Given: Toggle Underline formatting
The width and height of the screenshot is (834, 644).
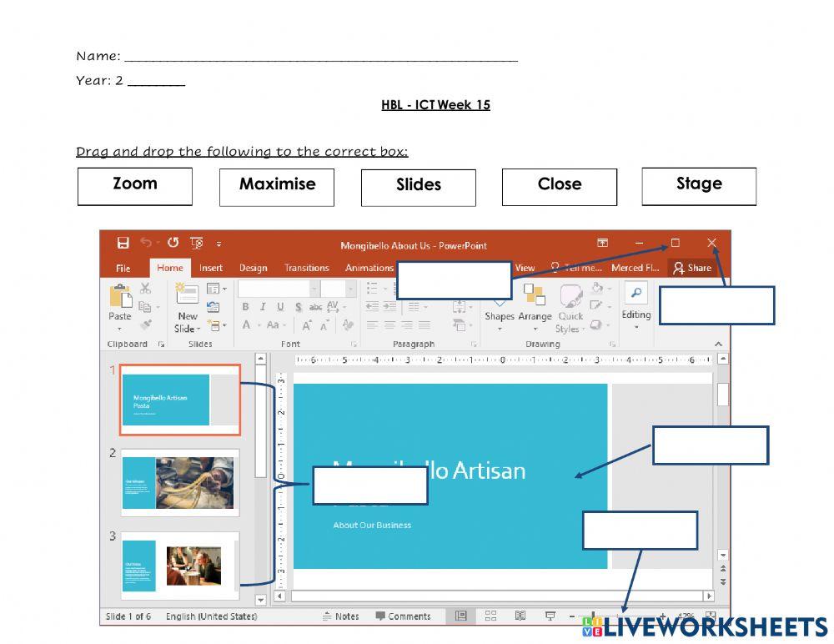Looking at the screenshot, I should point(280,307).
